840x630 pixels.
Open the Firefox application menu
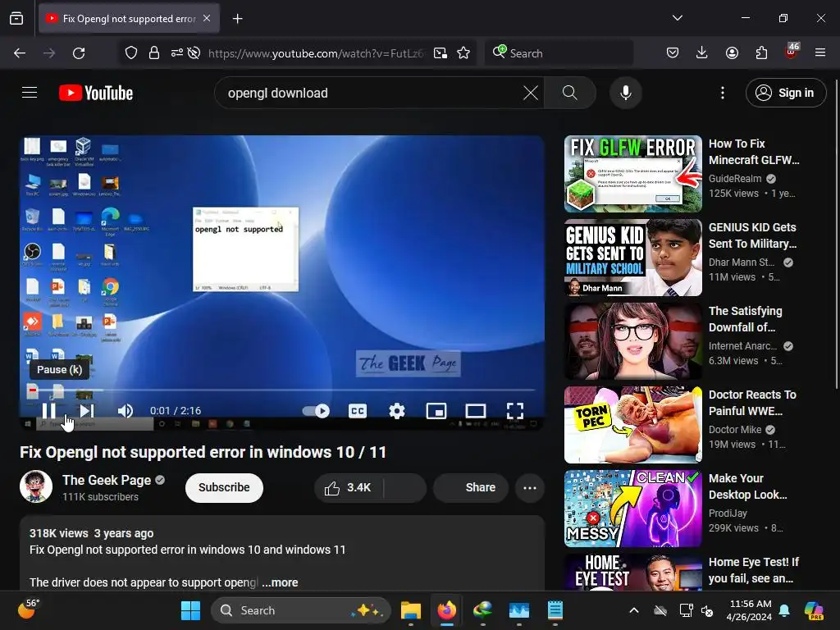(820, 53)
